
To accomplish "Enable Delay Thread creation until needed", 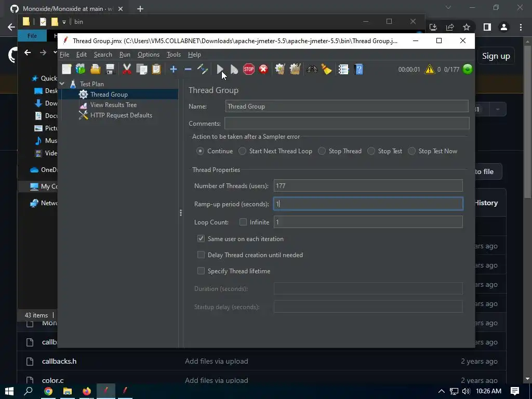I will coord(201,255).
